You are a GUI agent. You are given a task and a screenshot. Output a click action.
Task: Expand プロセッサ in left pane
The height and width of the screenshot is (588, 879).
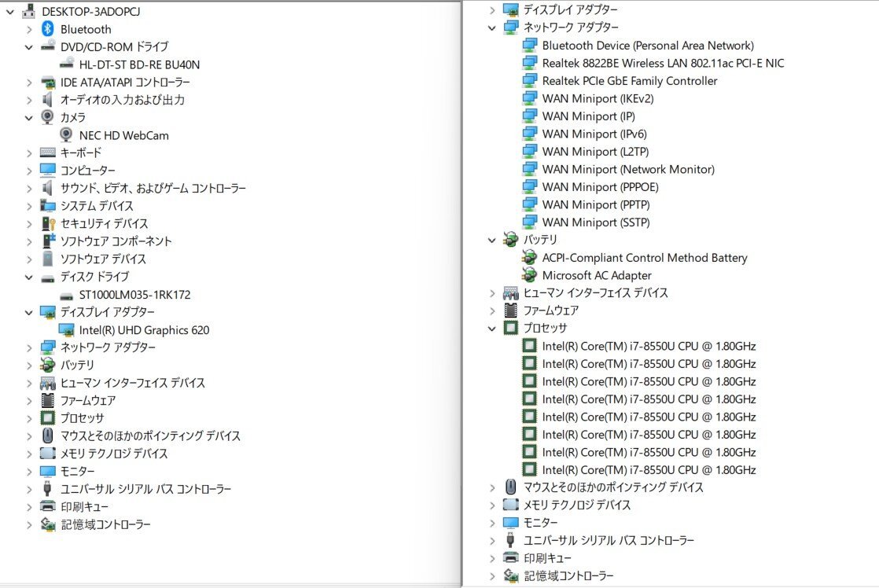(x=29, y=418)
